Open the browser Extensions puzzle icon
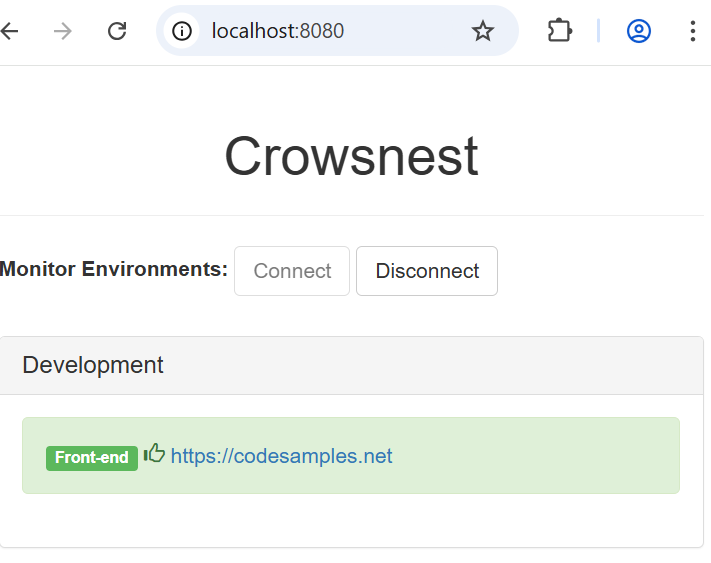The width and height of the screenshot is (711, 563). coord(560,31)
